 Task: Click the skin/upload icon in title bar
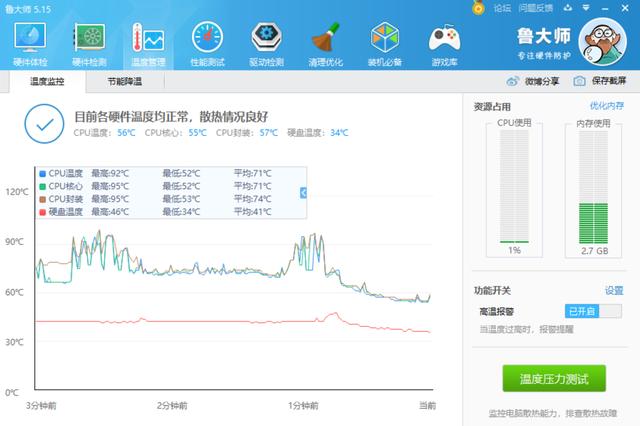click(x=568, y=8)
